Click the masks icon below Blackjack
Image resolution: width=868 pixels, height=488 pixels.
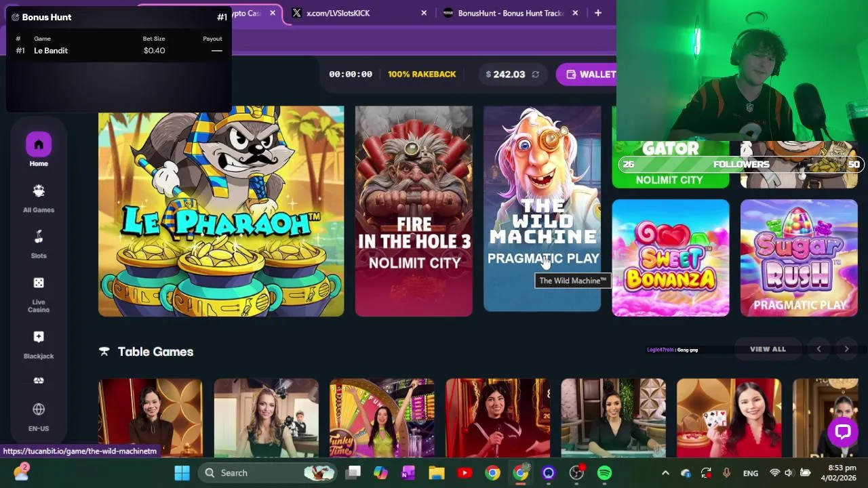pos(39,381)
